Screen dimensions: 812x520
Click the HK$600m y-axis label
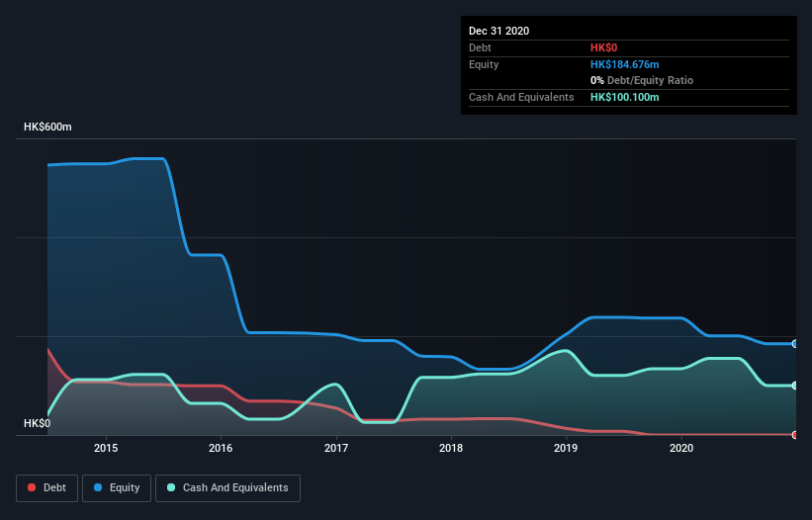(47, 127)
